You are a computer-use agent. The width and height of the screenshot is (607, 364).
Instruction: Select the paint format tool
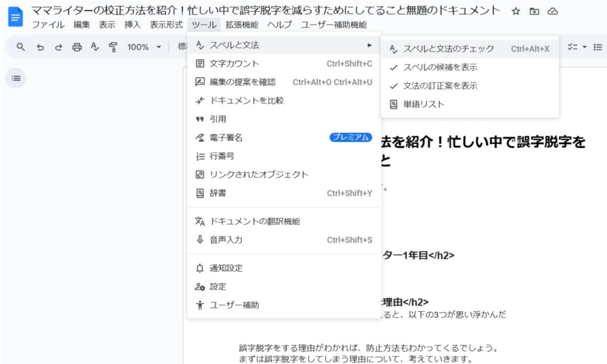113,47
